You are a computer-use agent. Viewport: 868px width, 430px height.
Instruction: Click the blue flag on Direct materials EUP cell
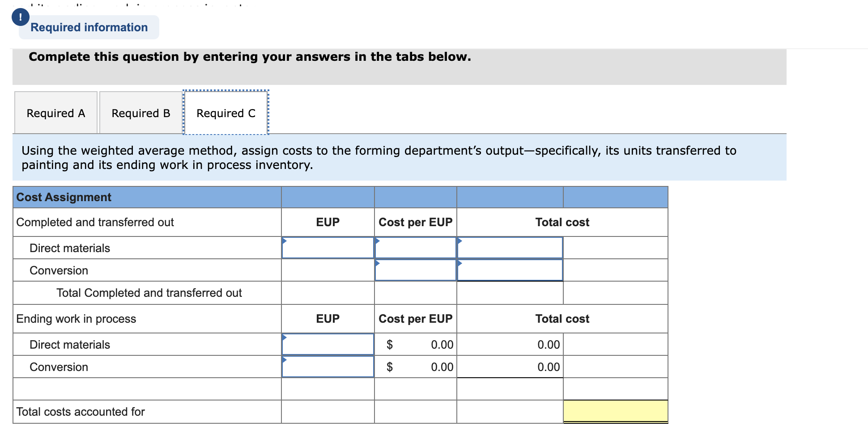(x=285, y=240)
